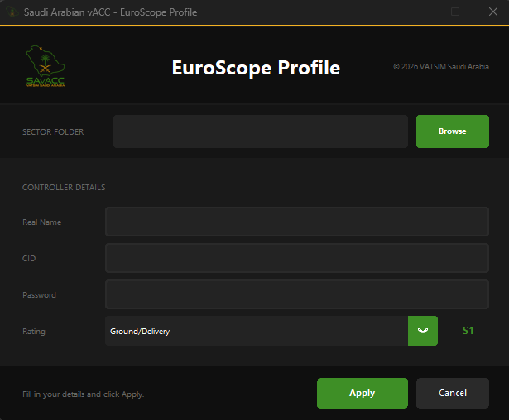509x420 pixels.
Task: Apply the profile settings
Action: [x=363, y=394]
